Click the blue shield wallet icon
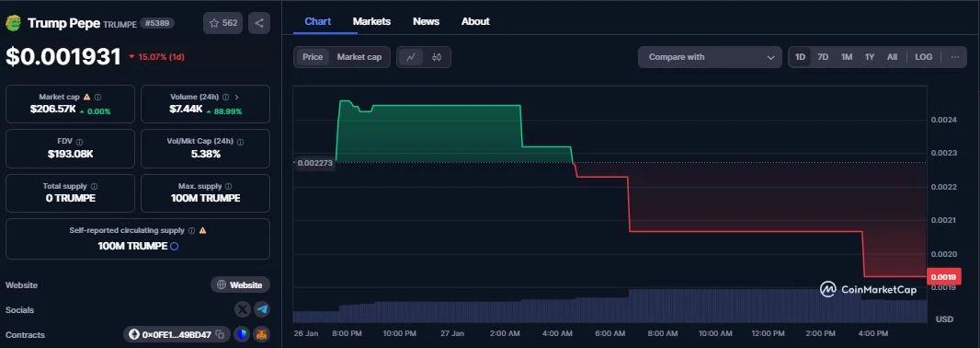The width and height of the screenshot is (980, 348). (x=243, y=335)
